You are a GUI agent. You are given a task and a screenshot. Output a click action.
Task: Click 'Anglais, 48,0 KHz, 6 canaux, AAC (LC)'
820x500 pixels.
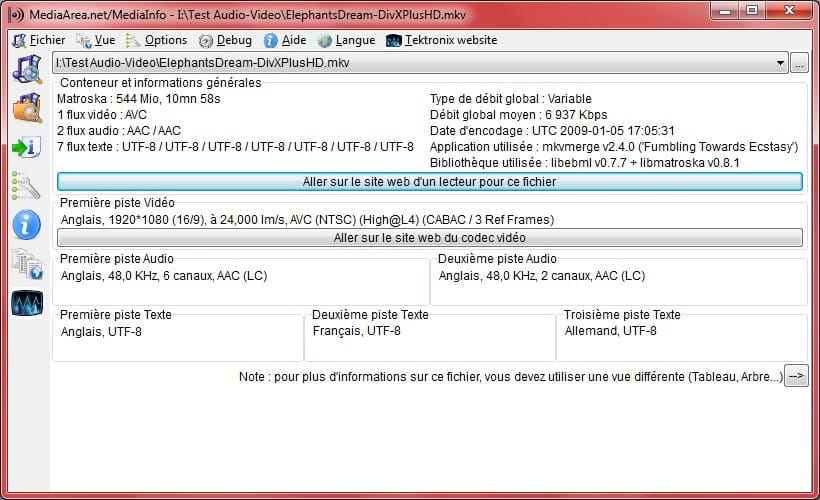tap(164, 276)
